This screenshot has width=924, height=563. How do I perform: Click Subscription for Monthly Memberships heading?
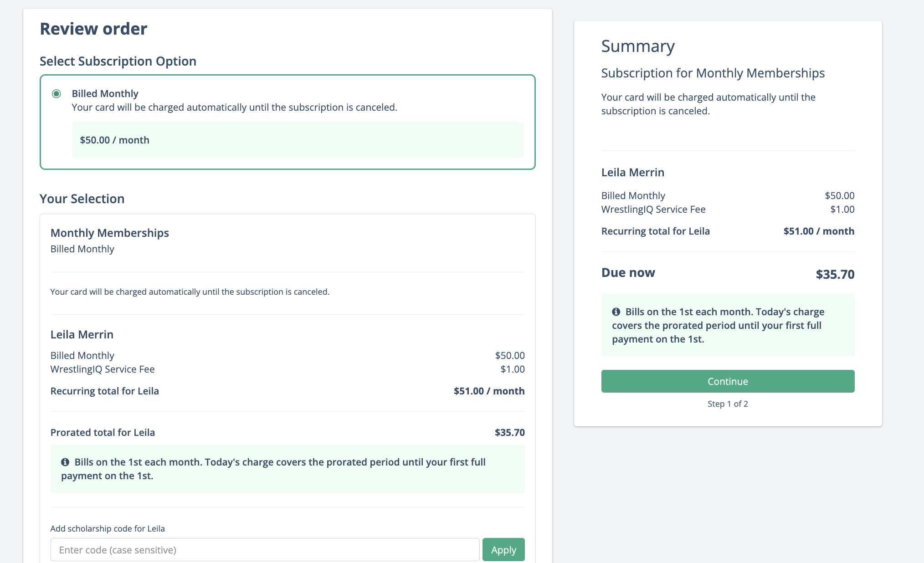713,73
